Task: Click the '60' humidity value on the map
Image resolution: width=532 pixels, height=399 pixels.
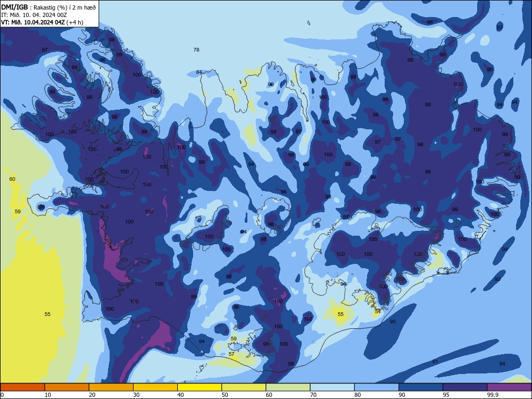Action: [12, 179]
